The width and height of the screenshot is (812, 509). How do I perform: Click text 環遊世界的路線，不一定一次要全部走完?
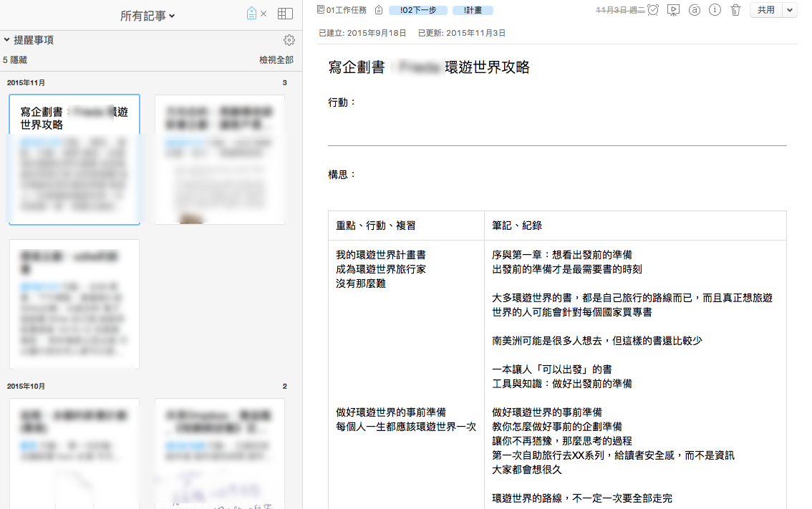[x=582, y=498]
